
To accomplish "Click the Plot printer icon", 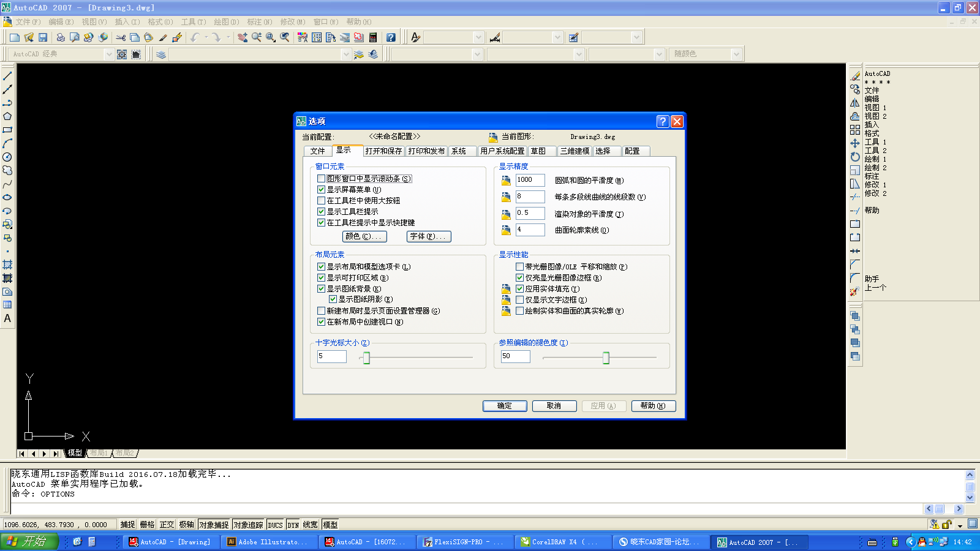I will [60, 37].
